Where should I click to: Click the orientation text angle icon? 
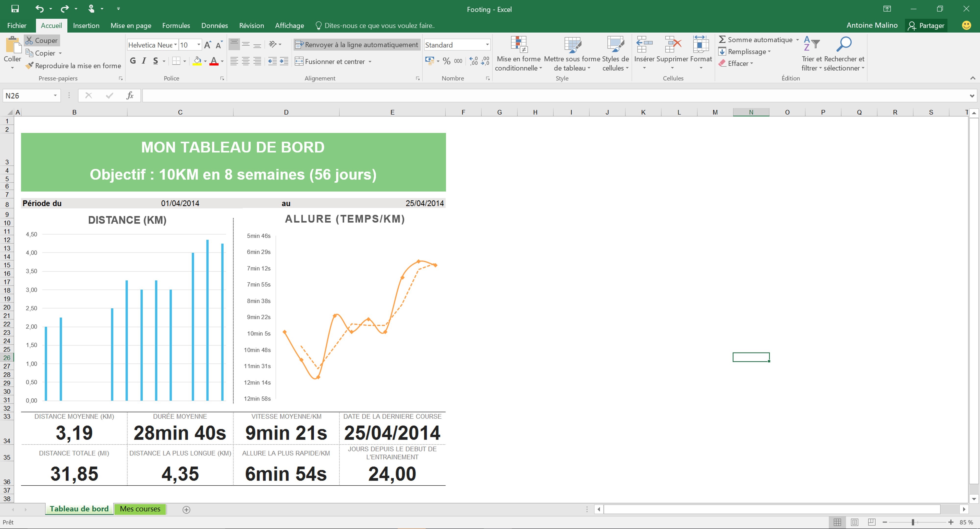273,44
